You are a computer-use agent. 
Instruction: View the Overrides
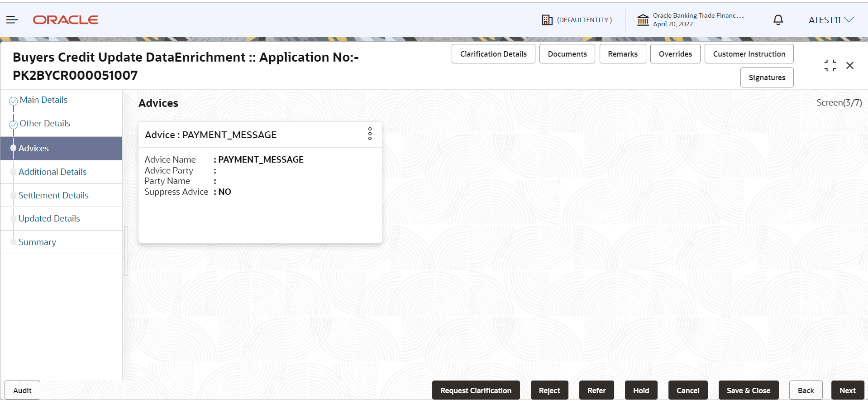click(675, 54)
